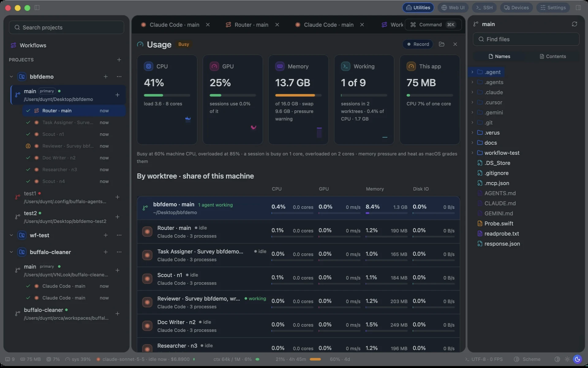Image resolution: width=588 pixels, height=368 pixels.
Task: Click the Memory usage progress bar
Action: (298, 95)
